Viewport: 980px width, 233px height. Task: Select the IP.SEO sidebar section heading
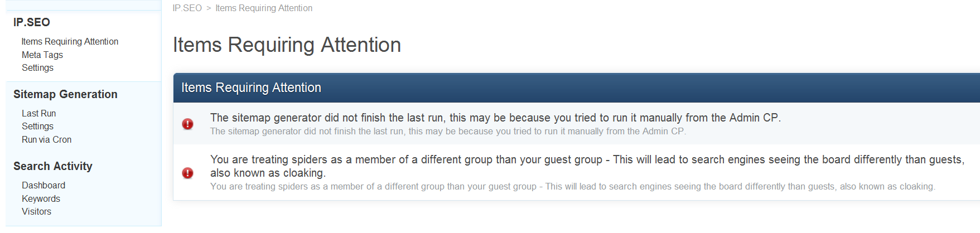pos(32,22)
